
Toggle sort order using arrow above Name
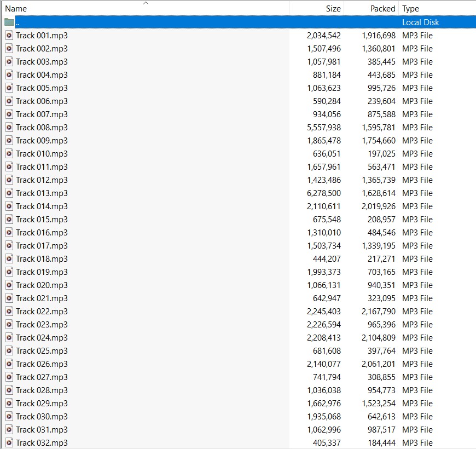(146, 3)
